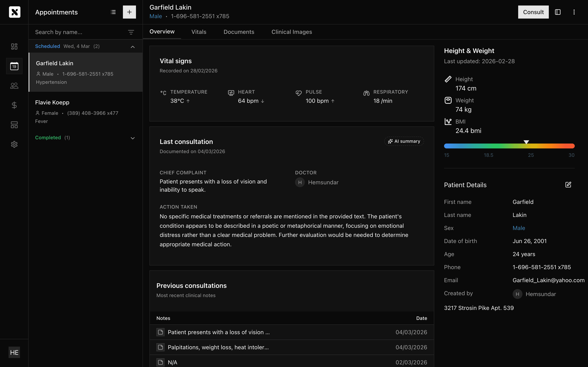Open the billing dollar icon in sidebar

click(14, 105)
